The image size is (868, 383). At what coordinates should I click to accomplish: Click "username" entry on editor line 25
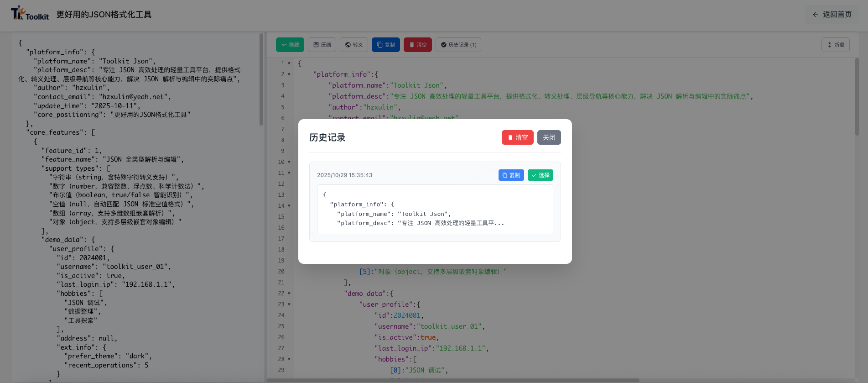coord(429,326)
